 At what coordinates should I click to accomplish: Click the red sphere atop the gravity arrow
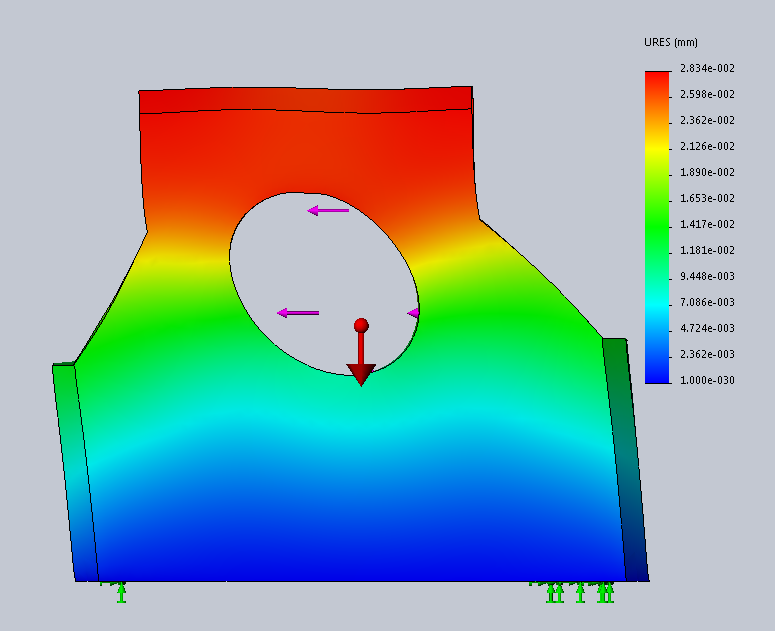[x=361, y=325]
